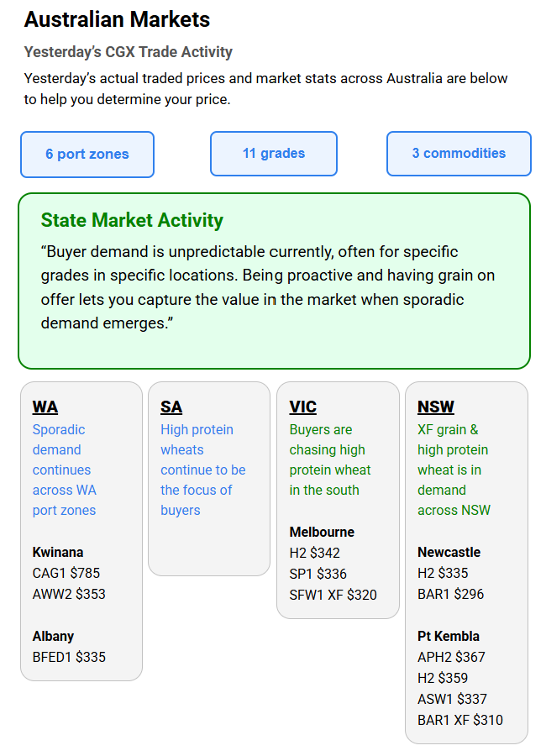The image size is (546, 756).
Task: Select the Newcastle port zone label
Action: (449, 553)
